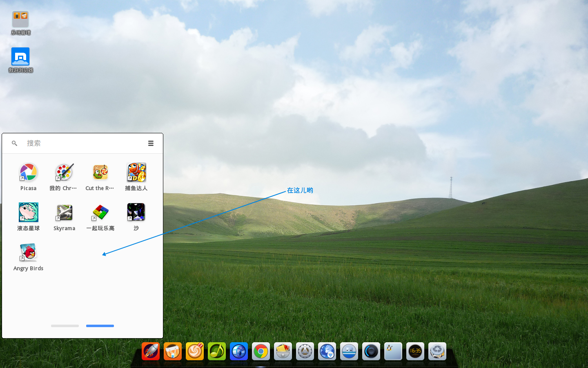Open recycle trash bin in dock
Image resolution: width=588 pixels, height=368 pixels.
437,351
